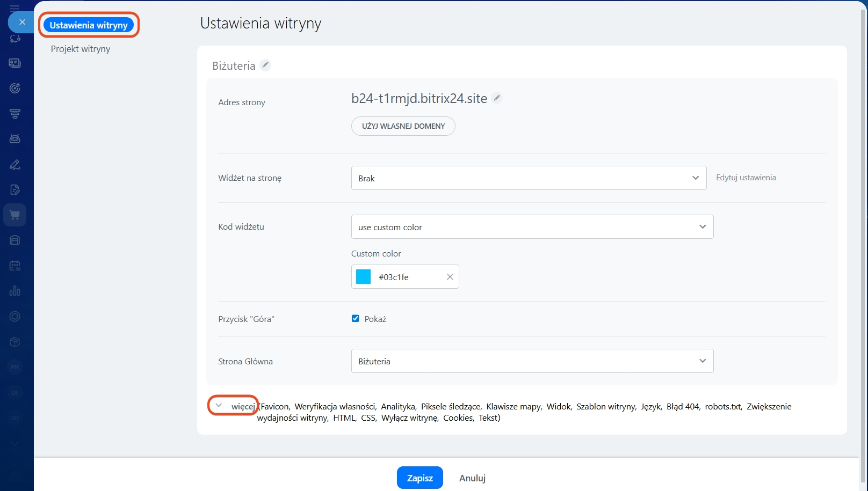Click Użyj własnej domeny button
This screenshot has width=868, height=491.
(403, 126)
